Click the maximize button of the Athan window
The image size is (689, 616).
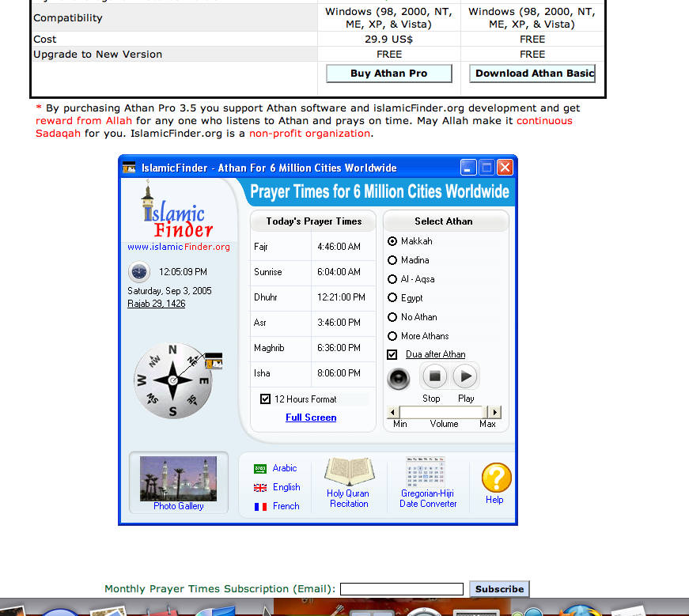486,168
